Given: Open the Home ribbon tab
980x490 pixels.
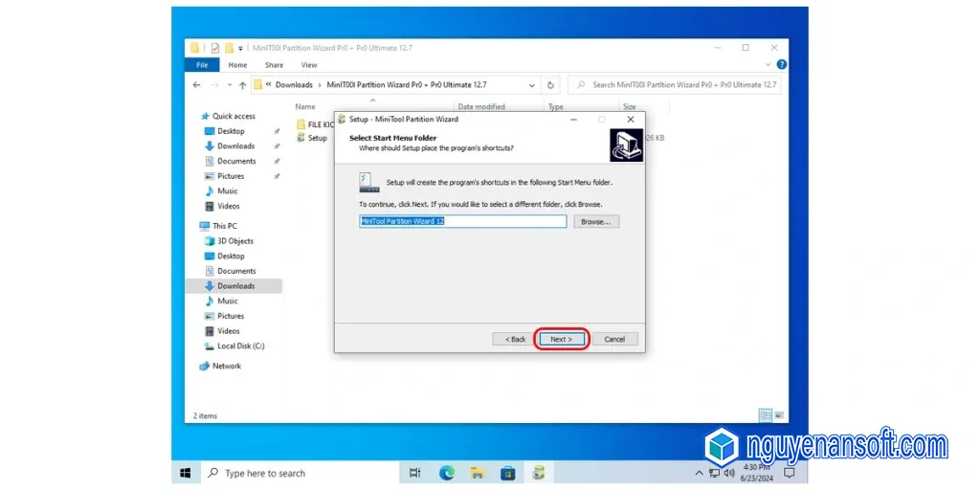Looking at the screenshot, I should (237, 65).
